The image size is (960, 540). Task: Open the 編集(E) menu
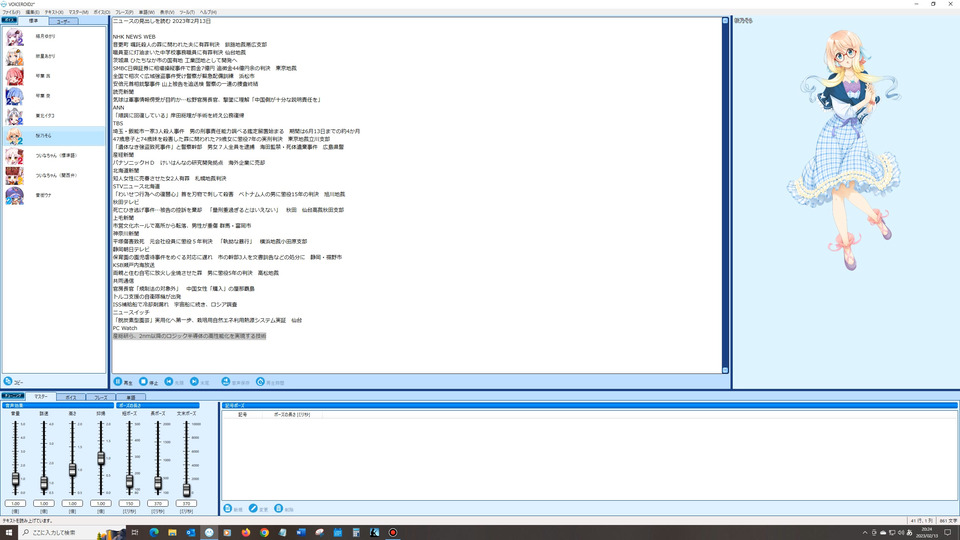tap(32, 12)
